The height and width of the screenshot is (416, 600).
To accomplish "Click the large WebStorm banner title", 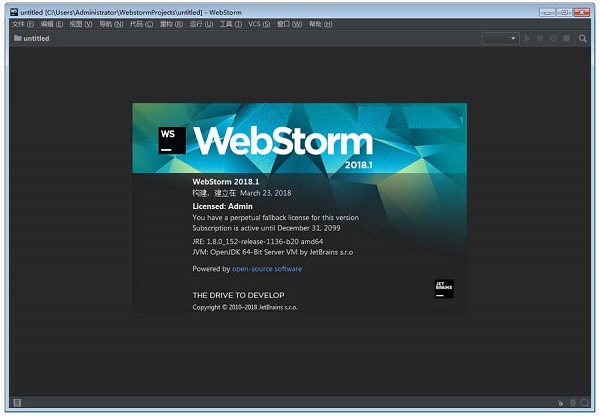I will pos(283,141).
